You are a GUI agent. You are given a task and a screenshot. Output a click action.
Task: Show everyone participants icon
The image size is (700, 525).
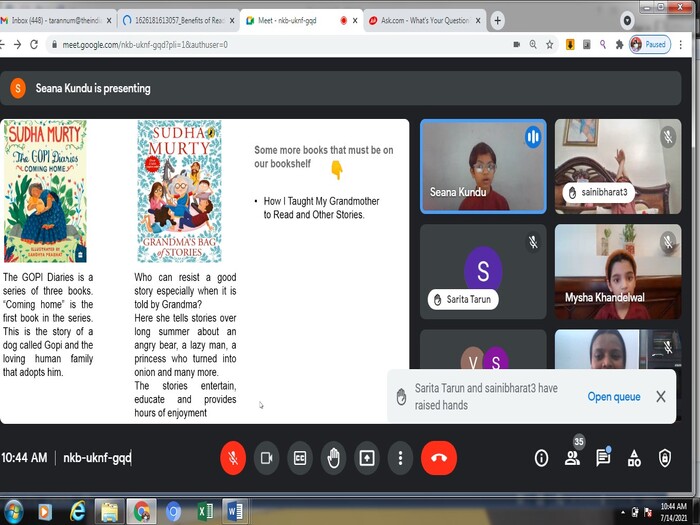point(572,458)
